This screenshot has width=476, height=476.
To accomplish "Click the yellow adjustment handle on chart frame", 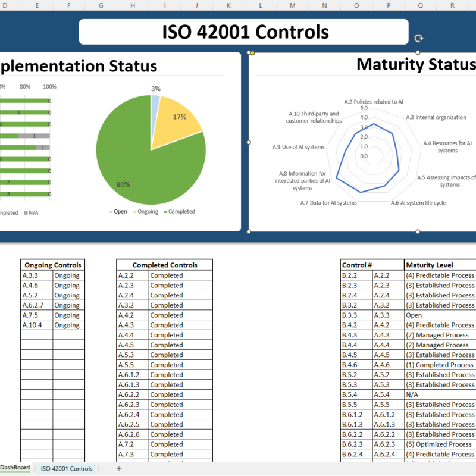I will click(x=252, y=53).
